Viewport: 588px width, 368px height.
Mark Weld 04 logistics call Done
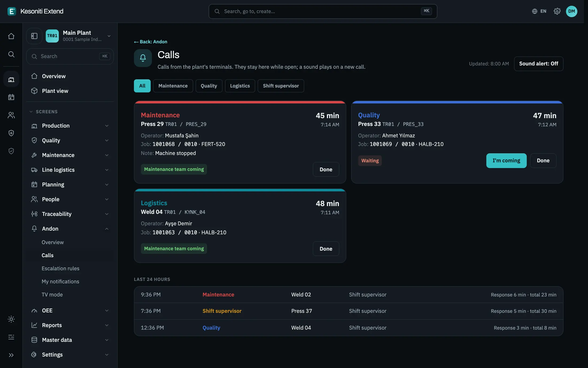pos(326,249)
